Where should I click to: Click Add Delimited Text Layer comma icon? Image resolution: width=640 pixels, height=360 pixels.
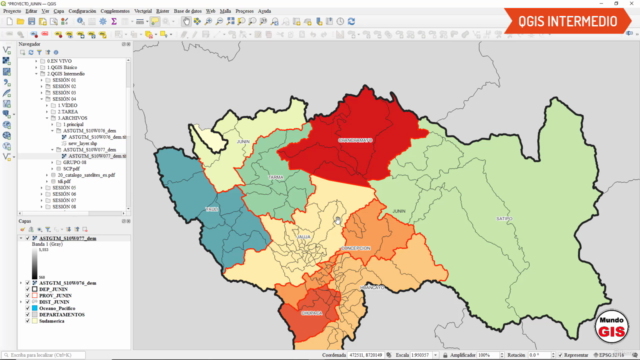[x=7, y=82]
